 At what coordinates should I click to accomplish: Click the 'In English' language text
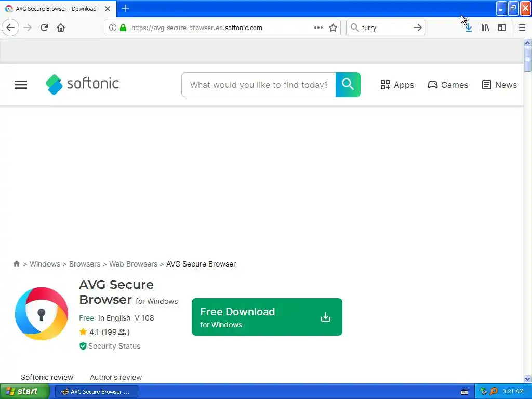coord(114,318)
